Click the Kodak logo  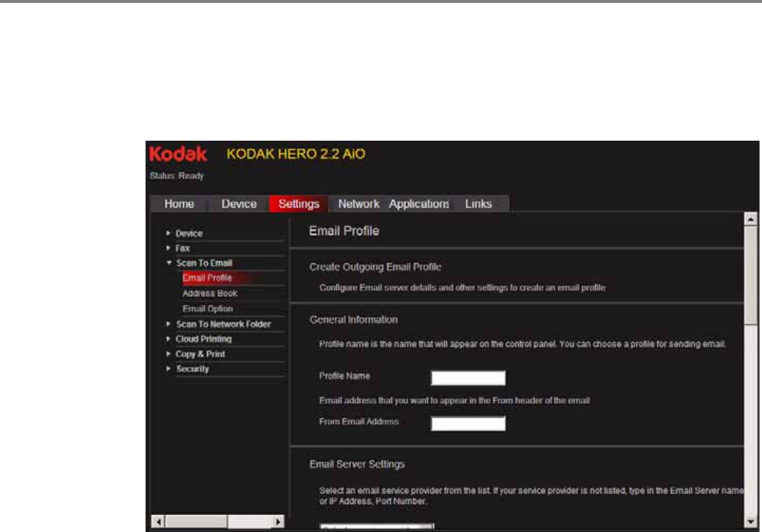click(x=178, y=154)
